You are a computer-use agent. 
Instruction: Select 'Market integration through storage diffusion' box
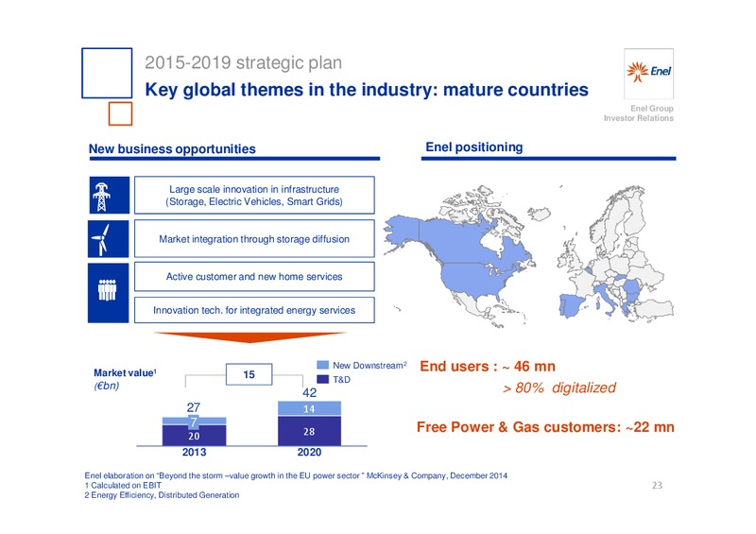coord(254,238)
